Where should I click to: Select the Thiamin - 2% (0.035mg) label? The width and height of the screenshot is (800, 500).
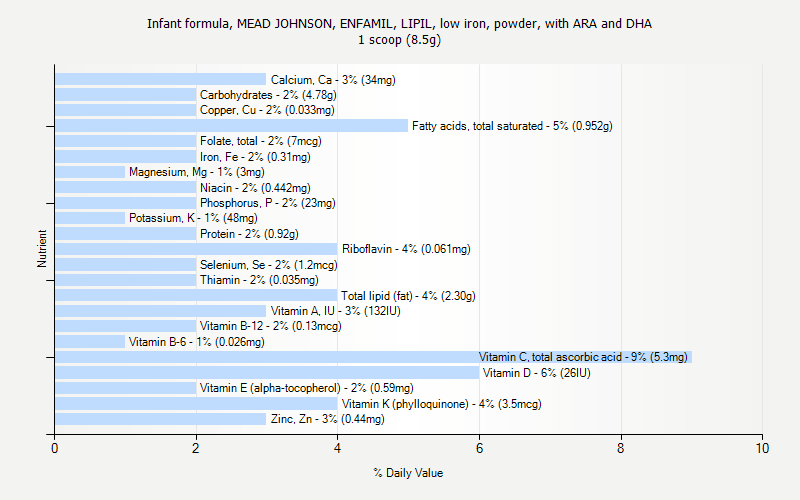[x=259, y=280]
